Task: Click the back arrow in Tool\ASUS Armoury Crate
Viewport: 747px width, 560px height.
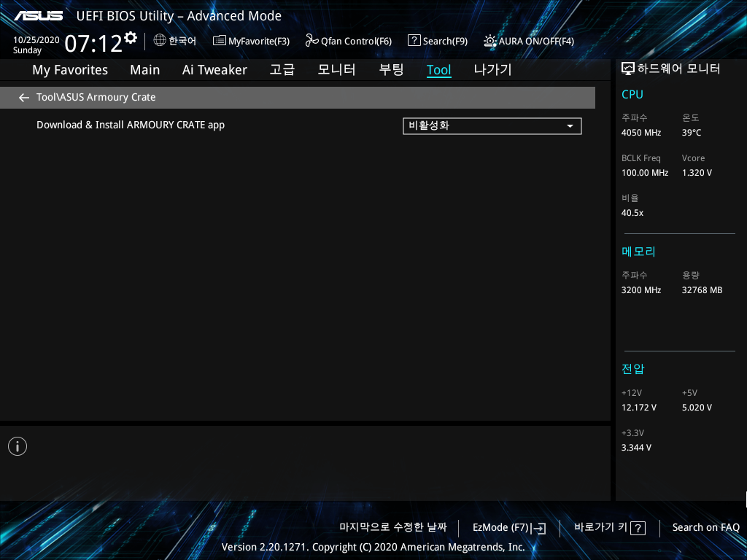Action: [24, 98]
